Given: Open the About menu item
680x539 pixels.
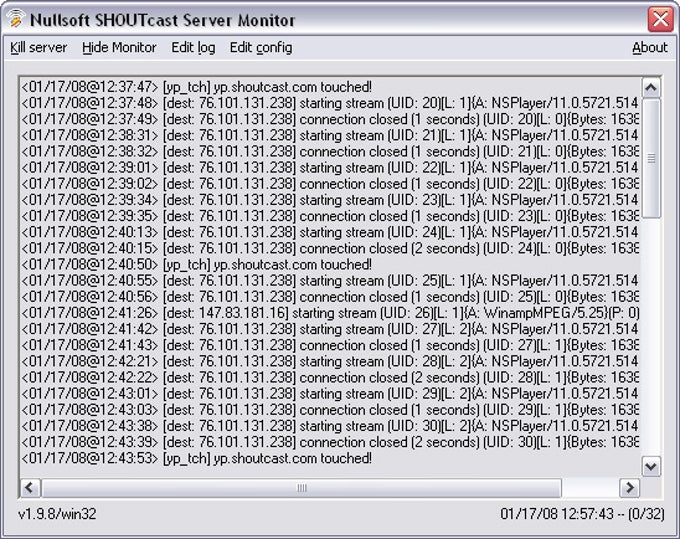Looking at the screenshot, I should point(650,47).
